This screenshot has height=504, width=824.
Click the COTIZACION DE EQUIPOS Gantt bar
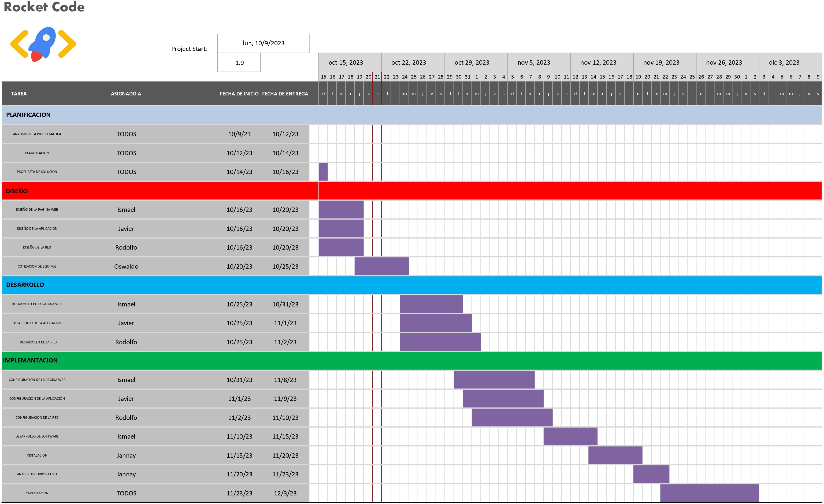pos(381,266)
